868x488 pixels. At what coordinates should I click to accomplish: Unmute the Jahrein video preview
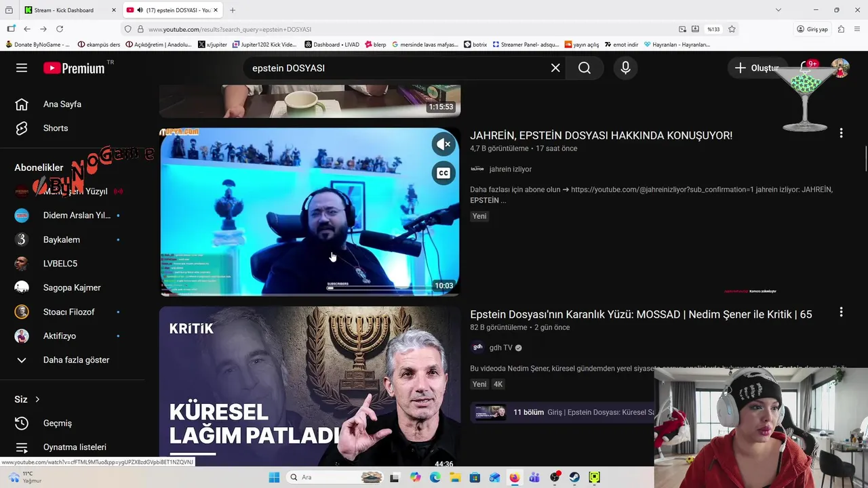(x=443, y=144)
